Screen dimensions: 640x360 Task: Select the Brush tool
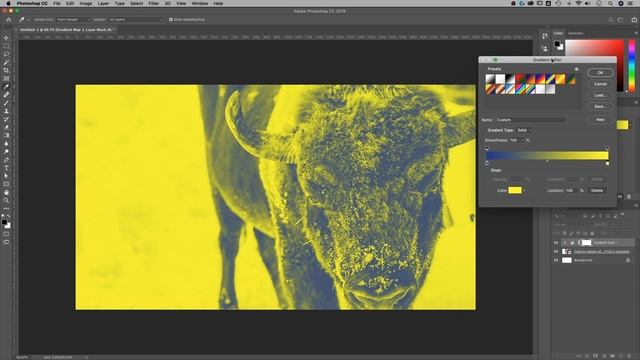click(6, 103)
